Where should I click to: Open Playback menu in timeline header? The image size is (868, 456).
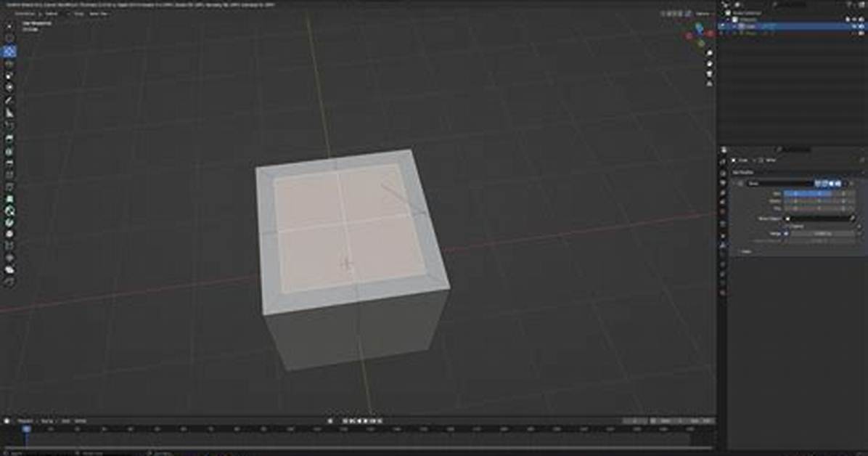[25, 421]
